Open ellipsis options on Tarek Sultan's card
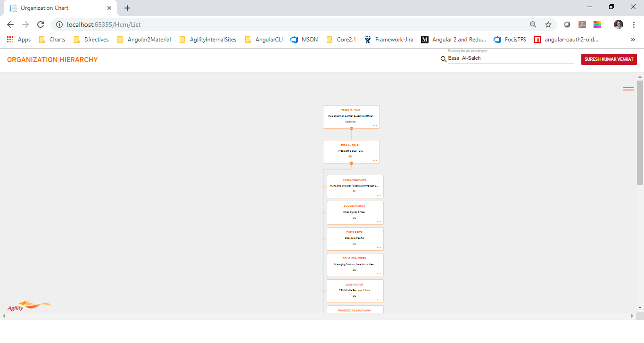The image size is (644, 343). click(375, 125)
